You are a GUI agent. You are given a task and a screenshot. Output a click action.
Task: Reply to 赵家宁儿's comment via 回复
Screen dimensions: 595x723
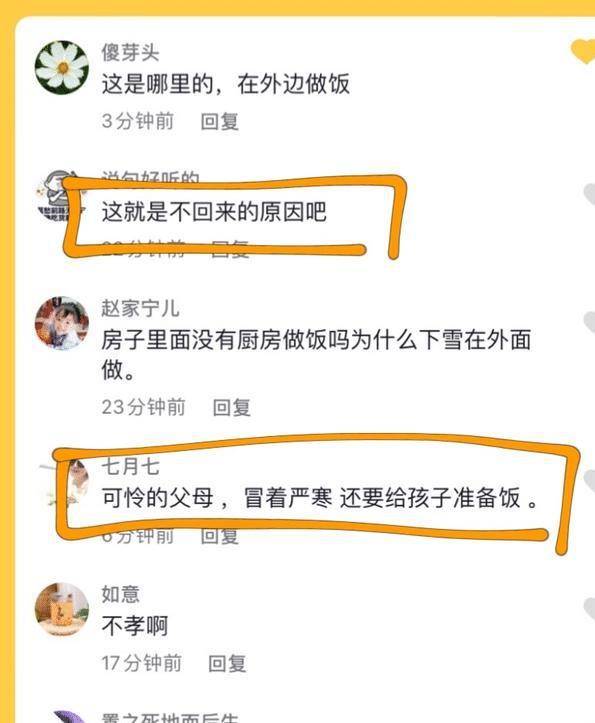[x=232, y=408]
